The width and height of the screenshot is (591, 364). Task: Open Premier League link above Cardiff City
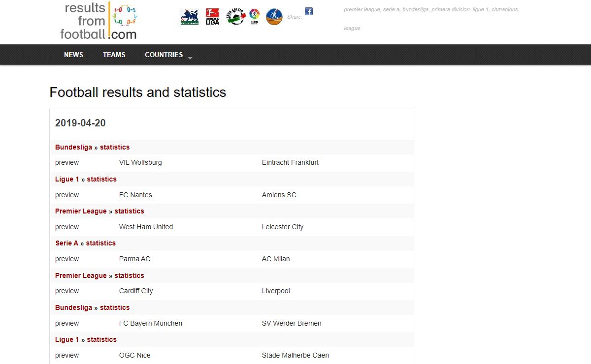click(81, 275)
